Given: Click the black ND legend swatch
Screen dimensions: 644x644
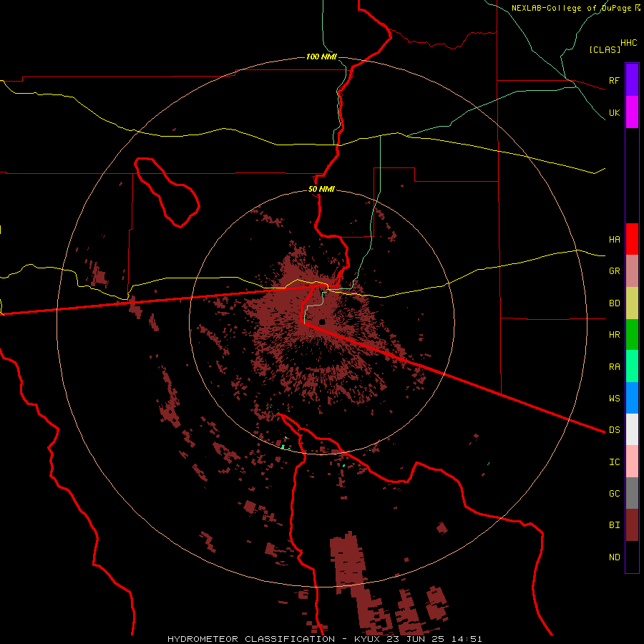Looking at the screenshot, I should [x=632, y=557].
